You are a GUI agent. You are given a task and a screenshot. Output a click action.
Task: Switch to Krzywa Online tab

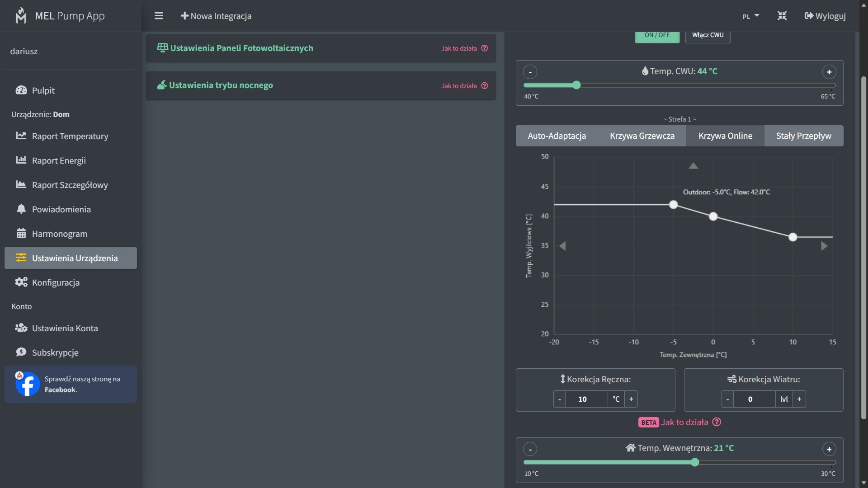coord(725,136)
